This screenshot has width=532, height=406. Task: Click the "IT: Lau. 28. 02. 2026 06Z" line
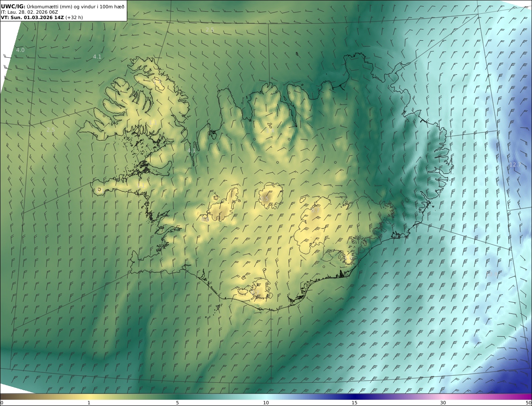29,12
